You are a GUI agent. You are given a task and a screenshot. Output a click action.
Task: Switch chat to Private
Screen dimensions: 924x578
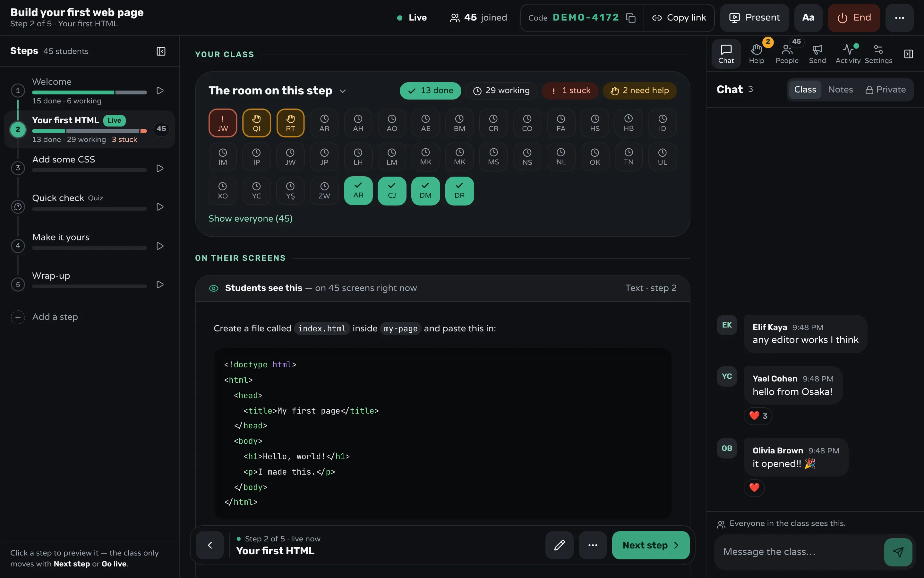886,90
